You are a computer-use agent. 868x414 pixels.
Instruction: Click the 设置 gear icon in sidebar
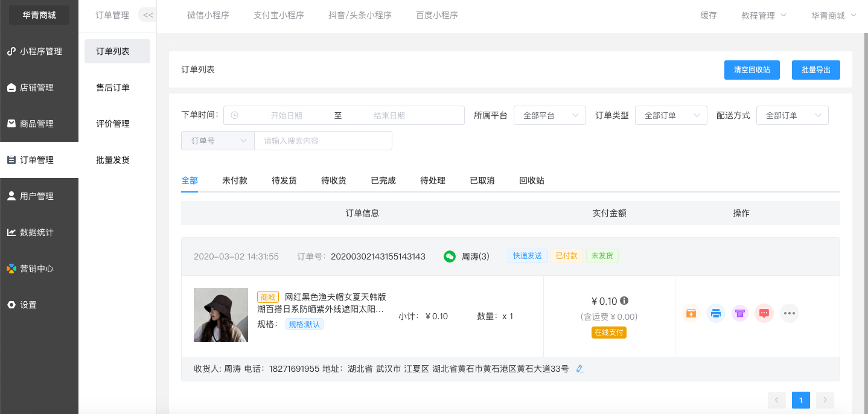tap(11, 305)
